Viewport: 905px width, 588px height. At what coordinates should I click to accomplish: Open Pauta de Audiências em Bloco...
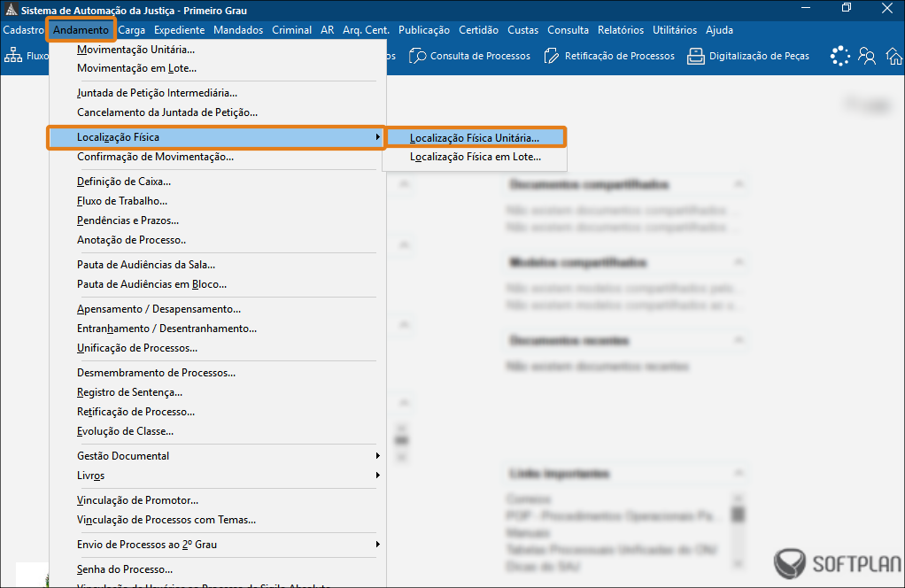click(x=216, y=284)
